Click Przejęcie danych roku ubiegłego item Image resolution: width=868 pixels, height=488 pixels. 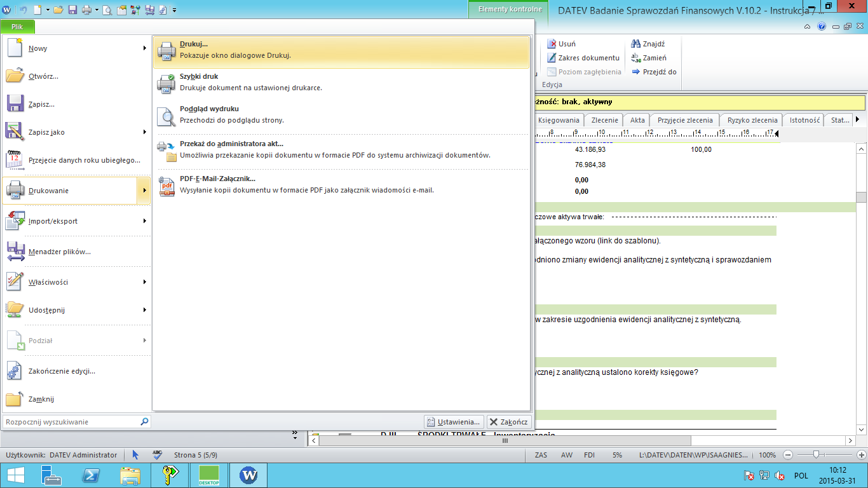click(x=76, y=160)
